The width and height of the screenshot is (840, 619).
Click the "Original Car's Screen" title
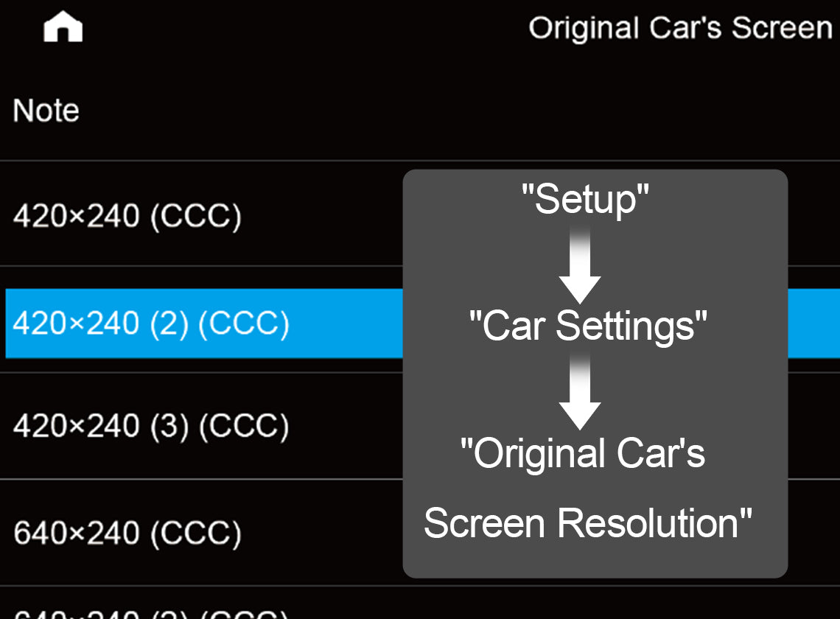coord(680,28)
